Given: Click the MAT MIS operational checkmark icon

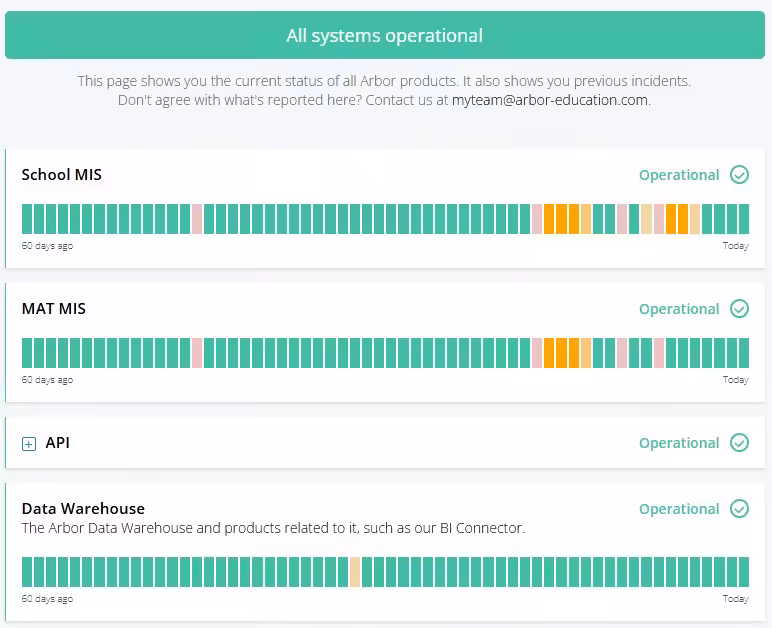Looking at the screenshot, I should click(739, 309).
